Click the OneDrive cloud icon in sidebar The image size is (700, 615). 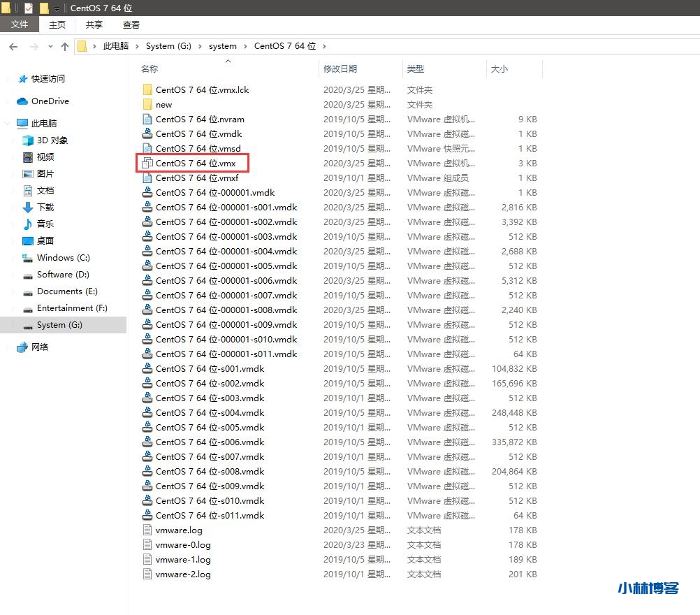(x=22, y=101)
